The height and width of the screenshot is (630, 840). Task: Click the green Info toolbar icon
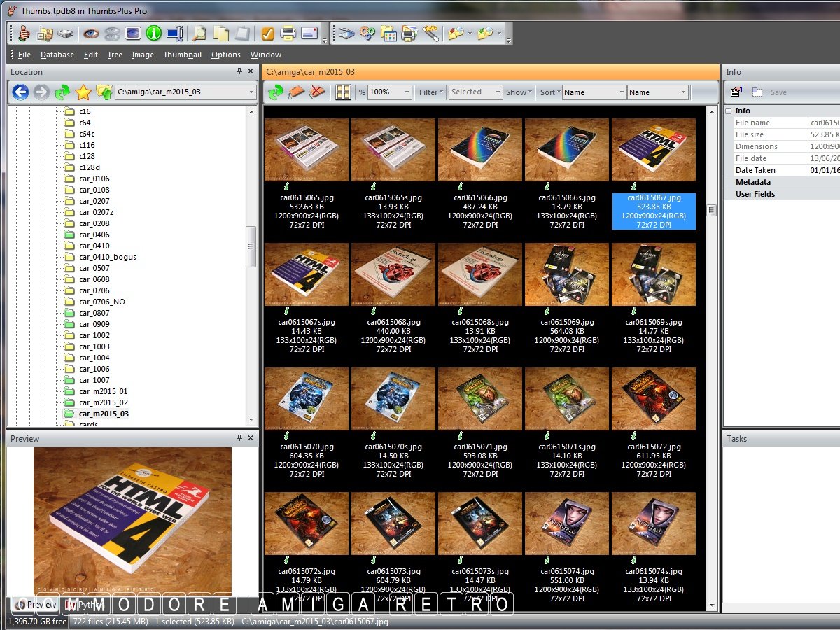[153, 33]
